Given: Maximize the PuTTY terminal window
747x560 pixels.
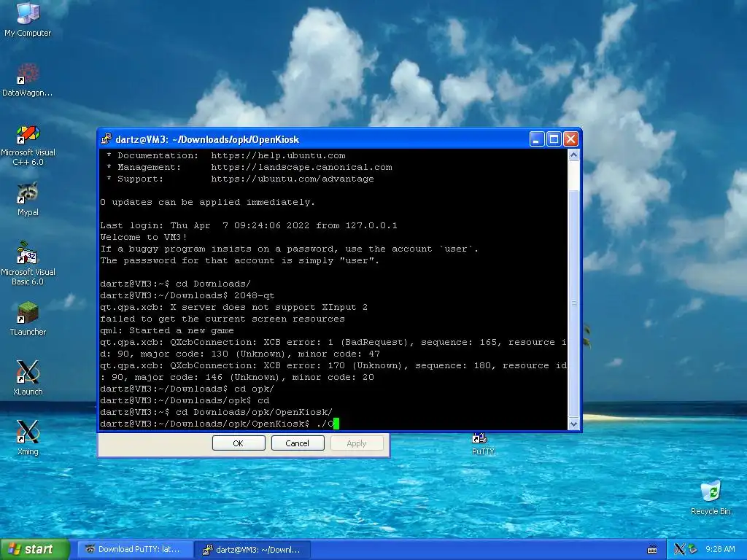Looking at the screenshot, I should [554, 139].
